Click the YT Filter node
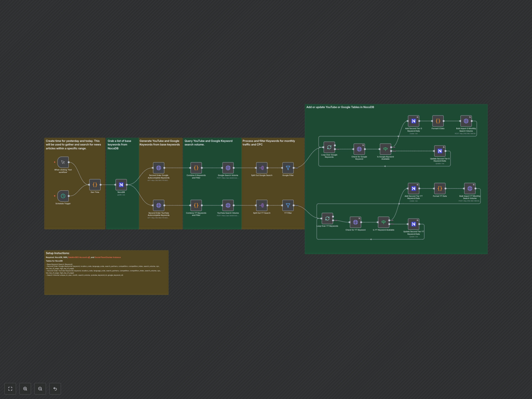The height and width of the screenshot is (399, 532). pos(288,205)
